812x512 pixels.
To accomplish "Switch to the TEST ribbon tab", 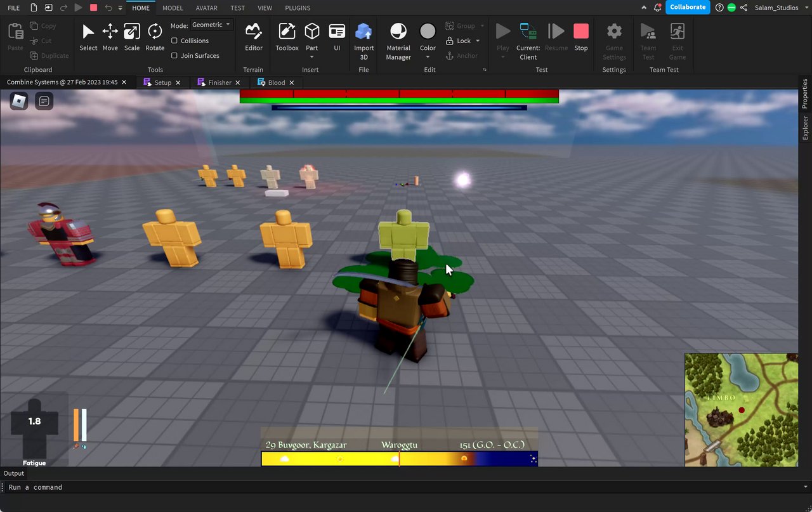I will [x=237, y=8].
